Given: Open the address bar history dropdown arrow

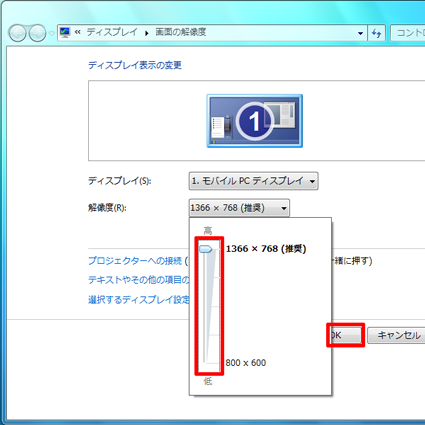Looking at the screenshot, I should (x=360, y=33).
